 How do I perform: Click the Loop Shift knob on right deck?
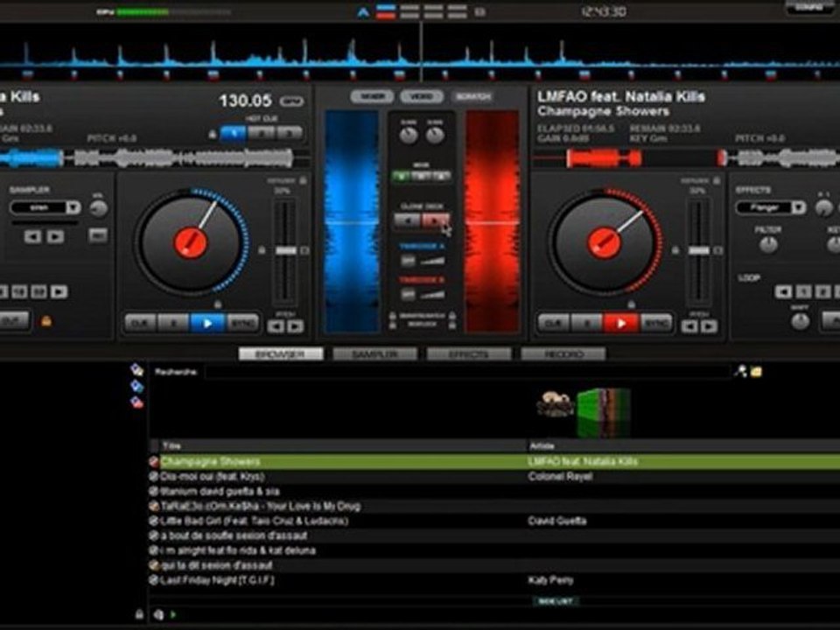point(801,321)
